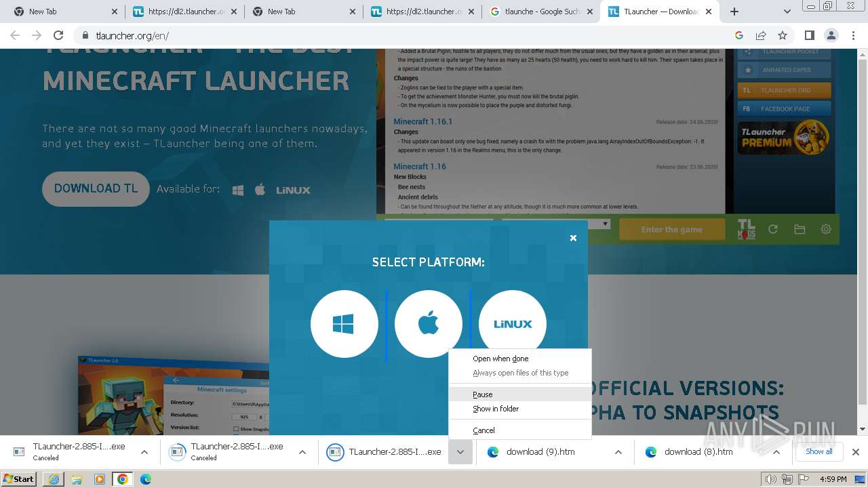Bookmark this page with star icon
Screen dimensions: 868x488
(x=783, y=36)
